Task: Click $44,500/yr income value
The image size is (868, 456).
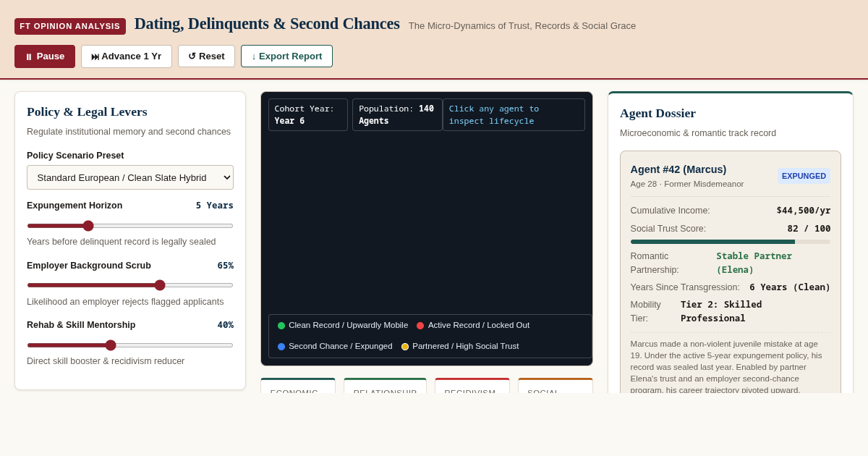Action: 804,211
